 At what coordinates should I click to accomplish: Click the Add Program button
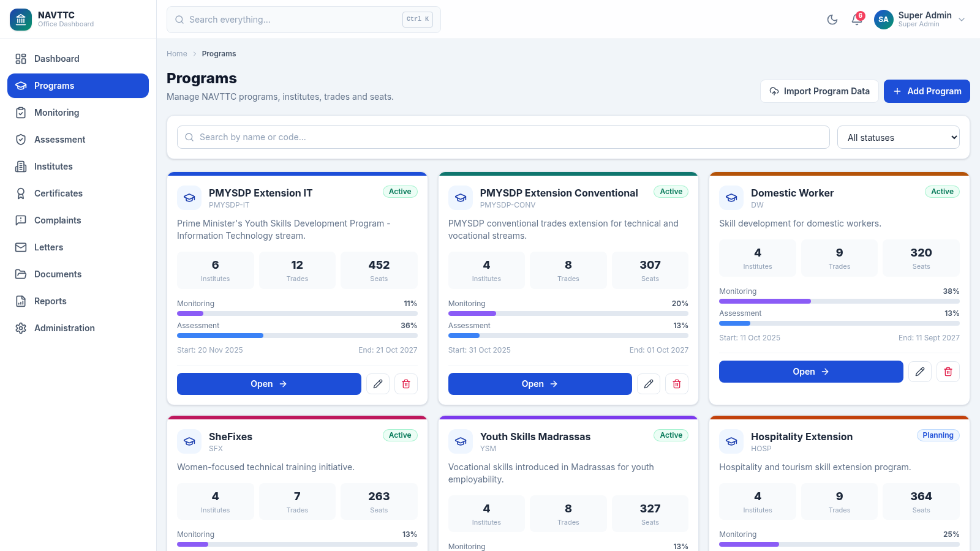927,91
